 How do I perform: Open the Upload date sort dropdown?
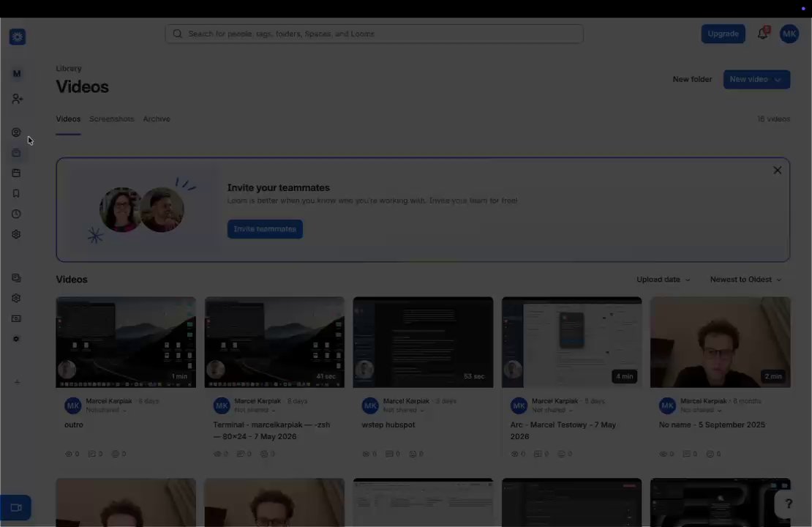click(663, 280)
